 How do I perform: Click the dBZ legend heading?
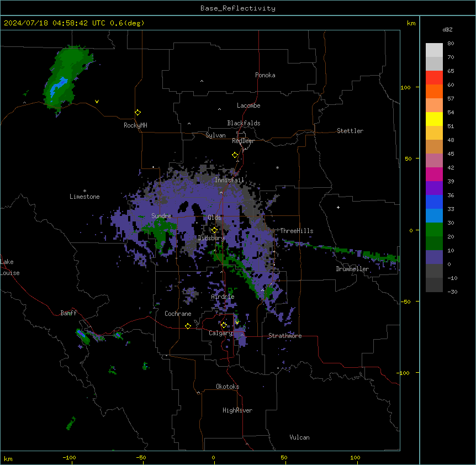[447, 29]
